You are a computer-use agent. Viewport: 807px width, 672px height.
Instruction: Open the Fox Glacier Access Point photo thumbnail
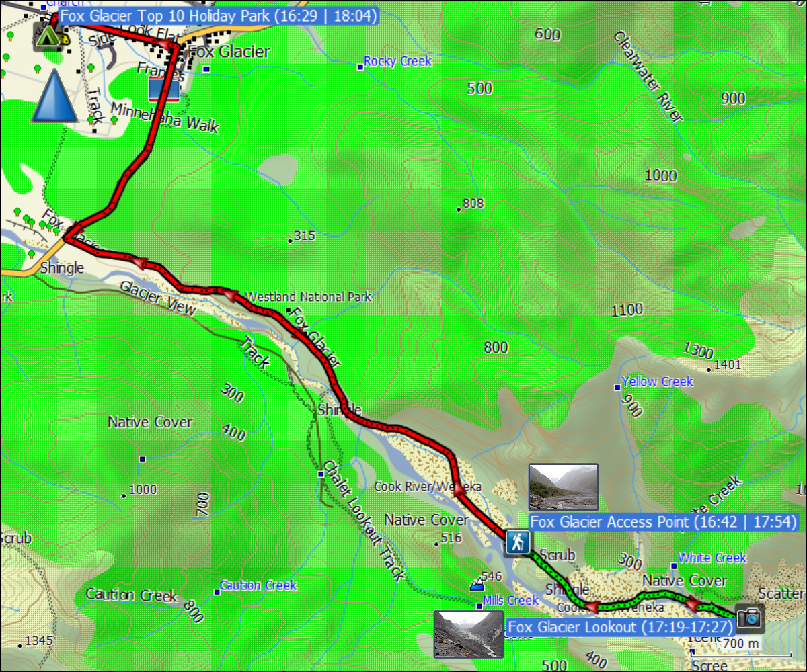[x=563, y=487]
